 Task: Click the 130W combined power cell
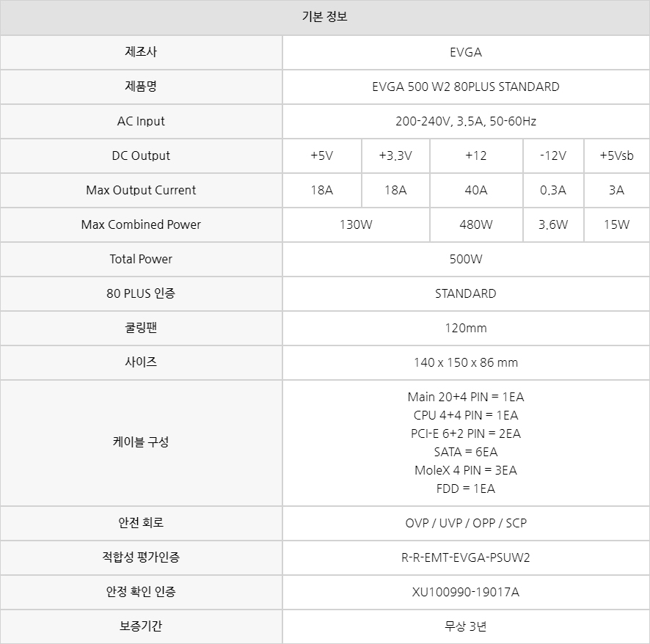[356, 224]
